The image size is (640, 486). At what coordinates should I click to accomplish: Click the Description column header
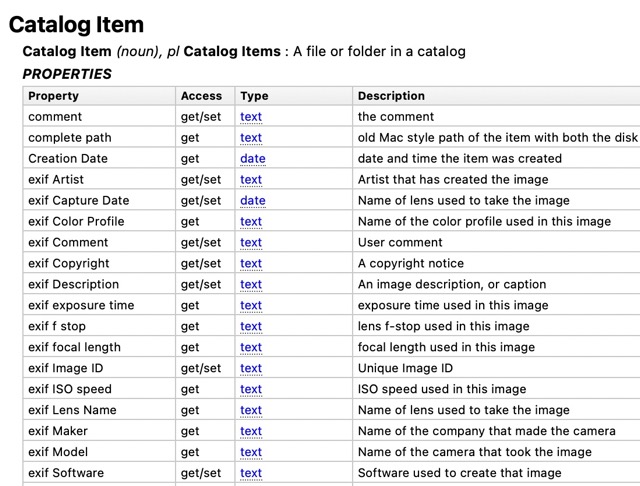tap(391, 96)
